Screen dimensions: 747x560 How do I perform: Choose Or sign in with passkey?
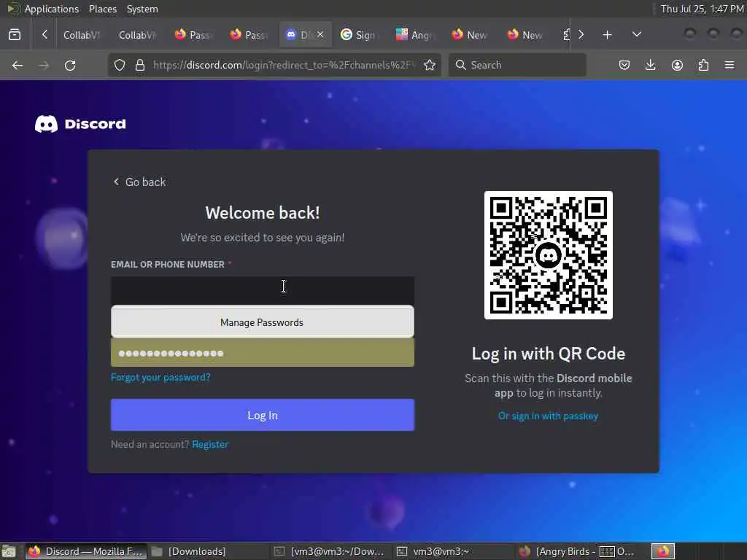pyautogui.click(x=549, y=416)
